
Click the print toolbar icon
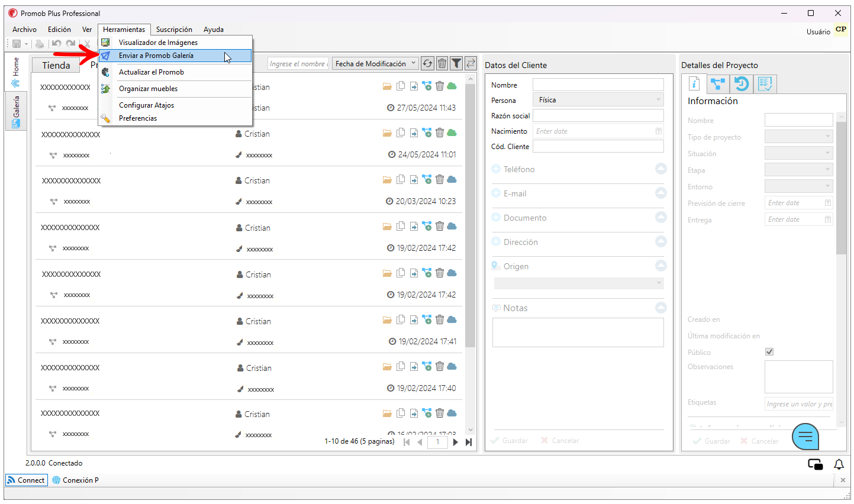pos(40,44)
